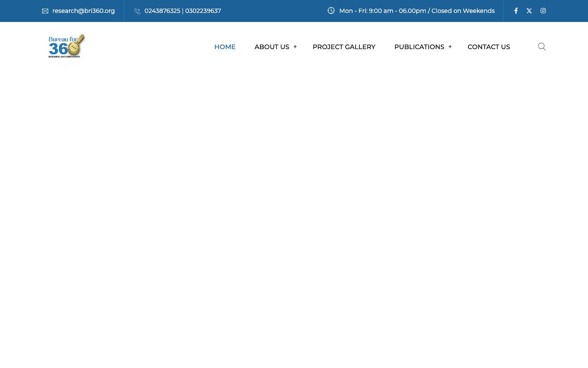Click the search magnifier icon

[542, 47]
